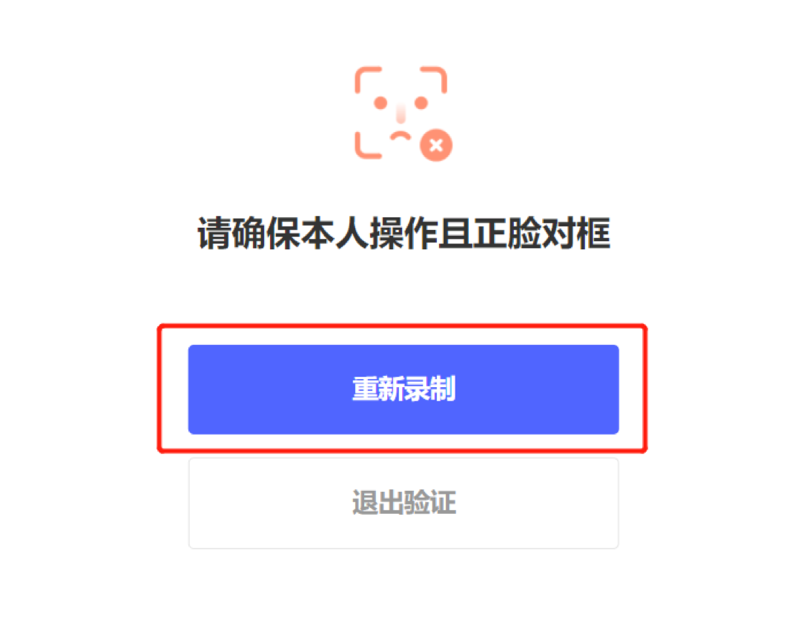801x623 pixels.
Task: Click the word 请确保 in the heading
Action: (249, 233)
